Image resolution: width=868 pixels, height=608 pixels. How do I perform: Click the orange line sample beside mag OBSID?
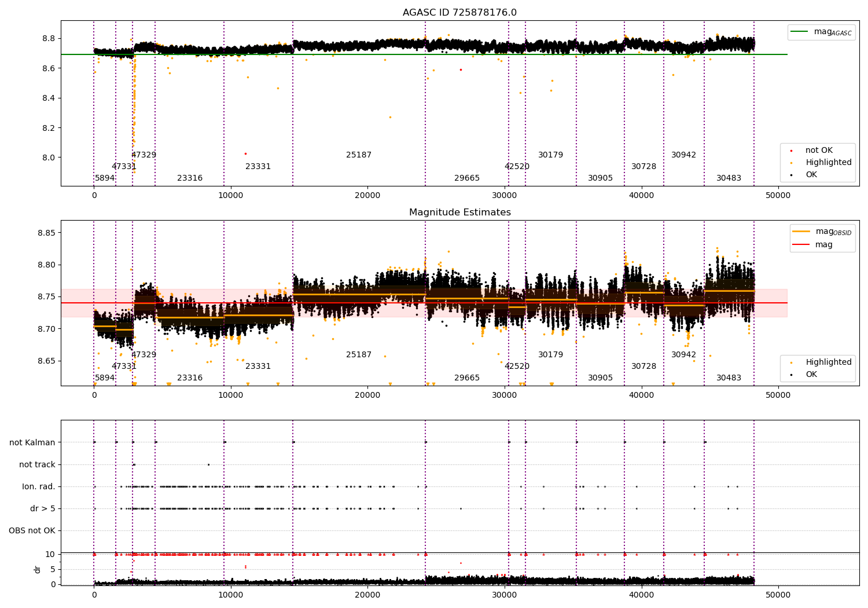[x=801, y=232]
